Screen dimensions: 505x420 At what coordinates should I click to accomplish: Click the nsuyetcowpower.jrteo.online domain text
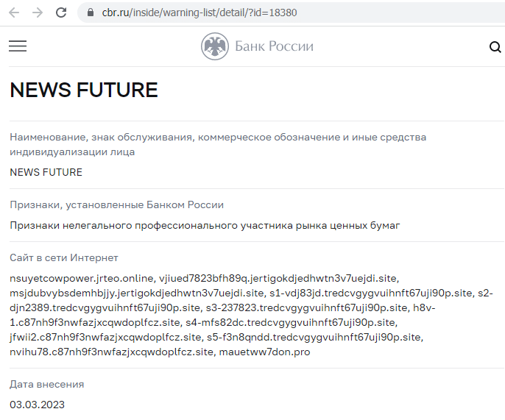click(82, 278)
